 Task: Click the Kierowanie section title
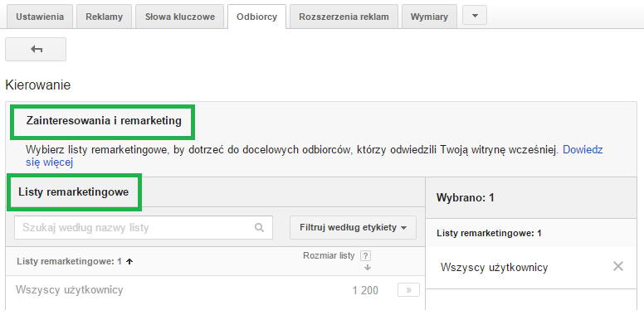click(x=38, y=85)
